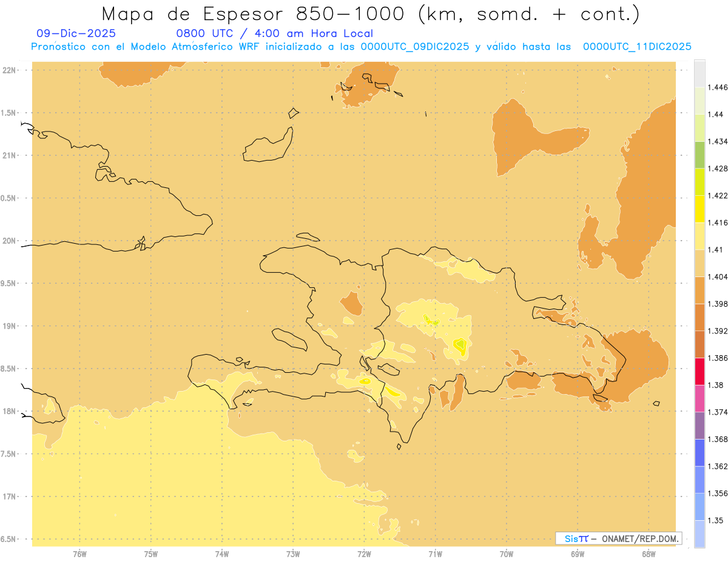Click the legend value '1.428'
Viewport: 728px width, 562px height.
pyautogui.click(x=719, y=169)
